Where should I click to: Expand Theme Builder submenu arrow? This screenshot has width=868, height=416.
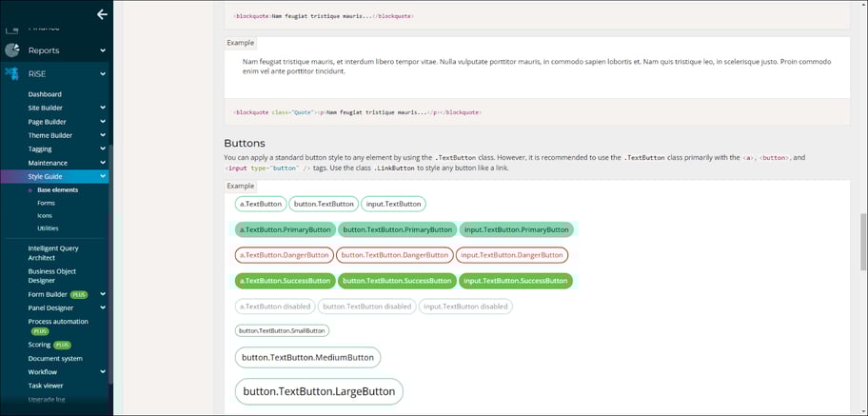[103, 135]
